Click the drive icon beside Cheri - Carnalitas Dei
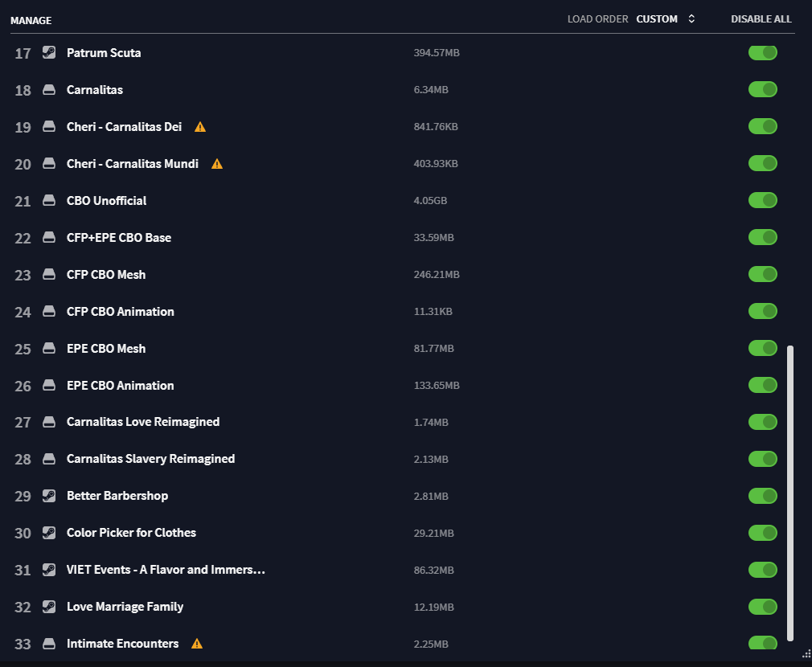Screen dimensions: 812x667 tap(49, 127)
